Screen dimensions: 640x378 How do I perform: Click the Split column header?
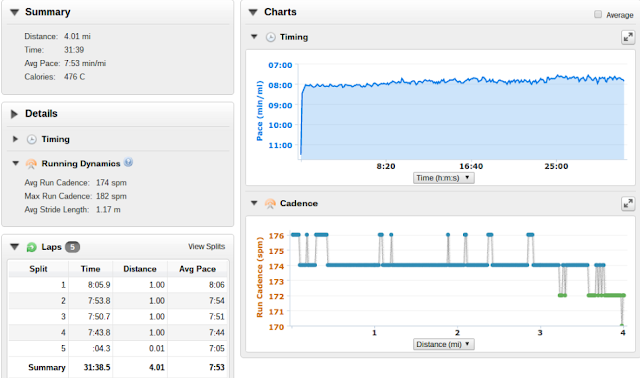pyautogui.click(x=38, y=269)
